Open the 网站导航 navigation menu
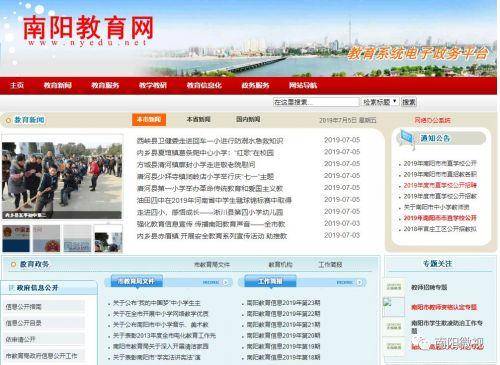500x365 pixels. click(303, 85)
